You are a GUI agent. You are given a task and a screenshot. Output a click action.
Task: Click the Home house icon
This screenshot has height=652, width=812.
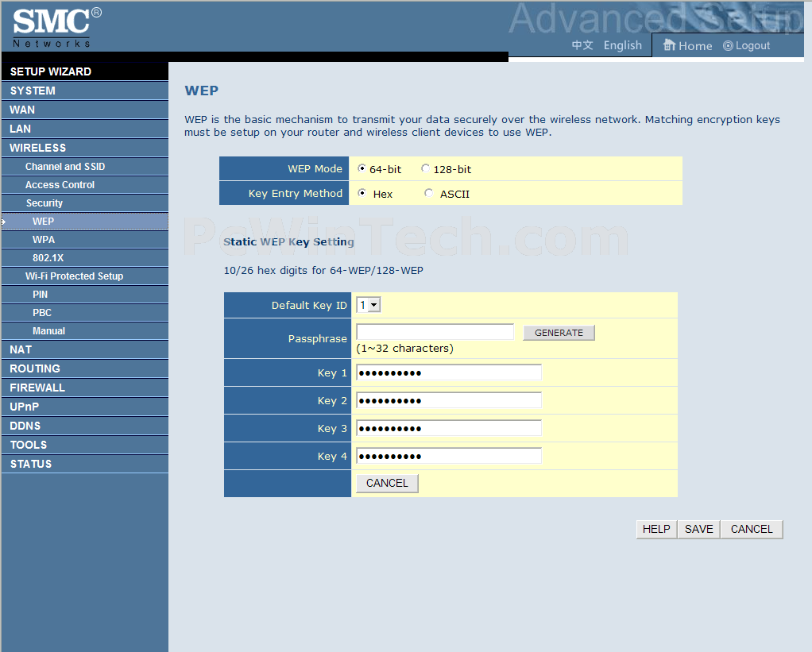670,45
